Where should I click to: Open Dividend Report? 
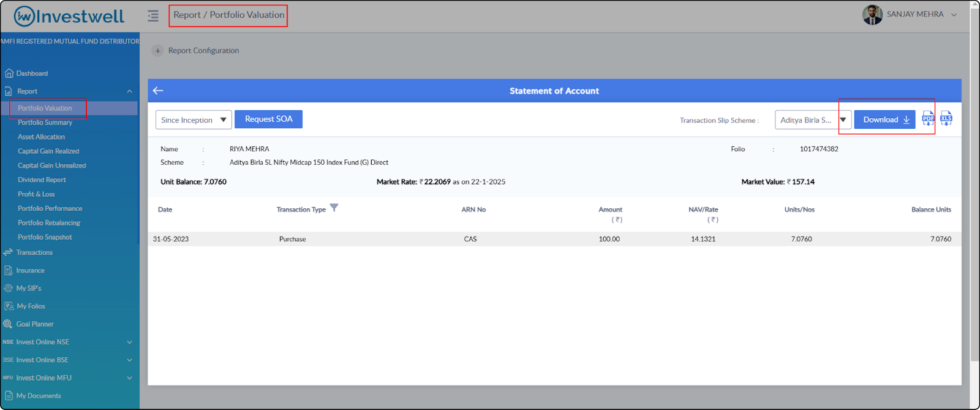[x=42, y=180]
